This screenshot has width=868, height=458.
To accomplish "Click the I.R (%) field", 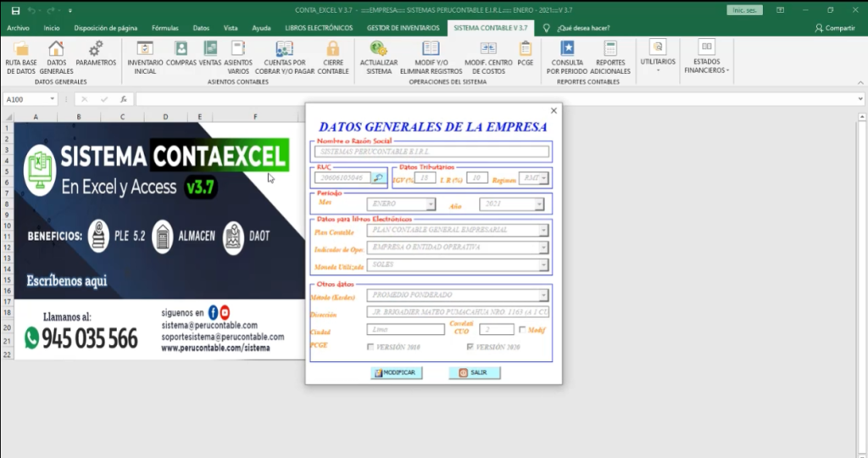I will click(x=476, y=178).
